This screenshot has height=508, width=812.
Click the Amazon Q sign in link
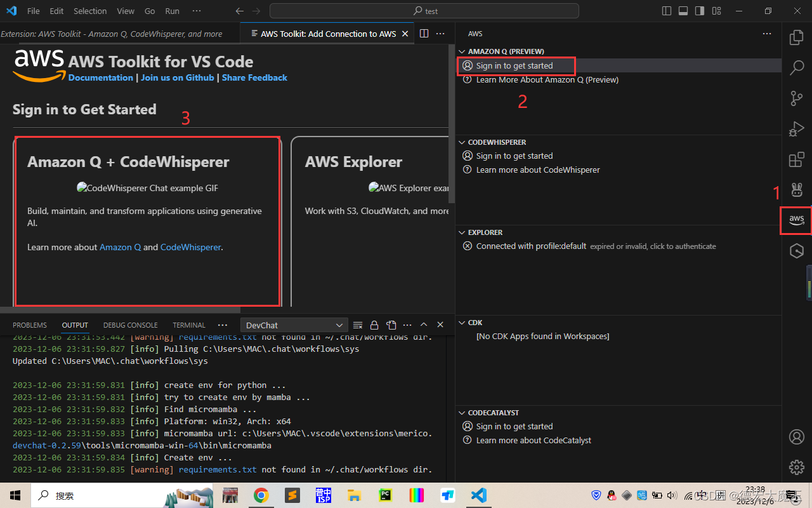click(x=514, y=65)
